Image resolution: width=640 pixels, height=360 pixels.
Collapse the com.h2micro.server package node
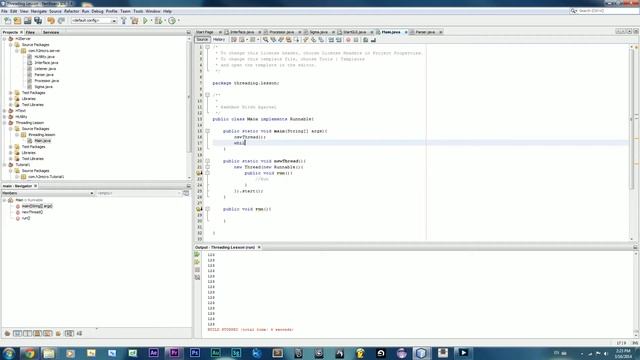coord(17,51)
